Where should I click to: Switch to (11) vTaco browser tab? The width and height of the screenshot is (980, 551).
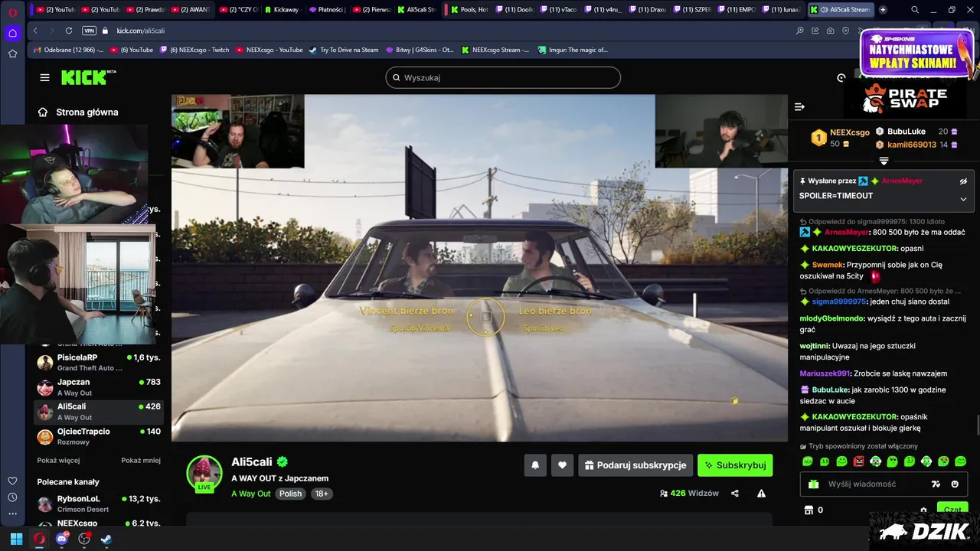[x=558, y=10]
